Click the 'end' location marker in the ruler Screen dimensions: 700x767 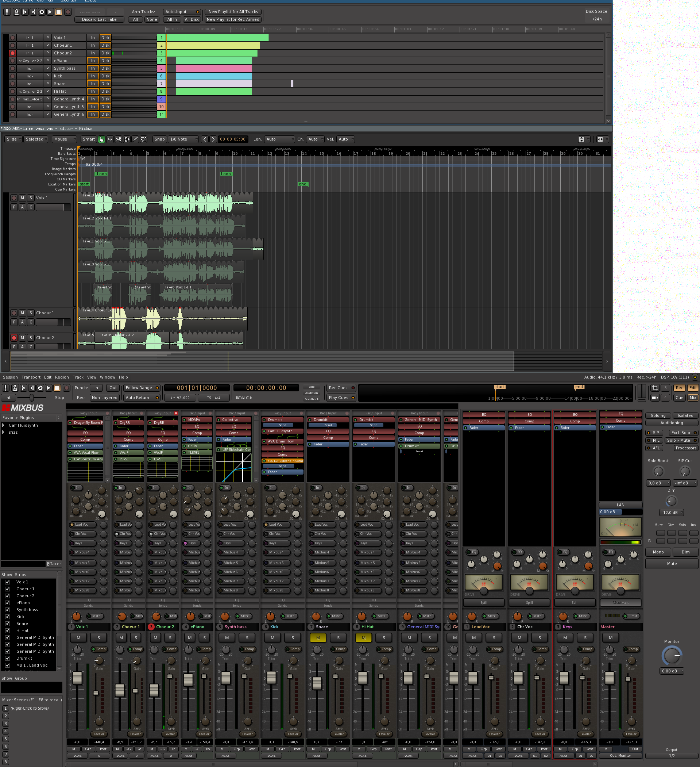[x=303, y=184]
